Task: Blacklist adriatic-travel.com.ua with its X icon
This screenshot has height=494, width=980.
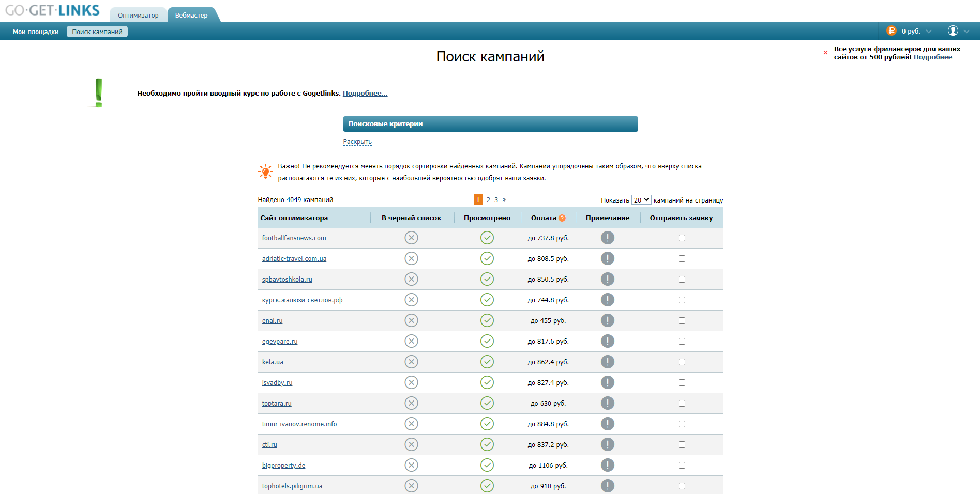Action: (411, 258)
